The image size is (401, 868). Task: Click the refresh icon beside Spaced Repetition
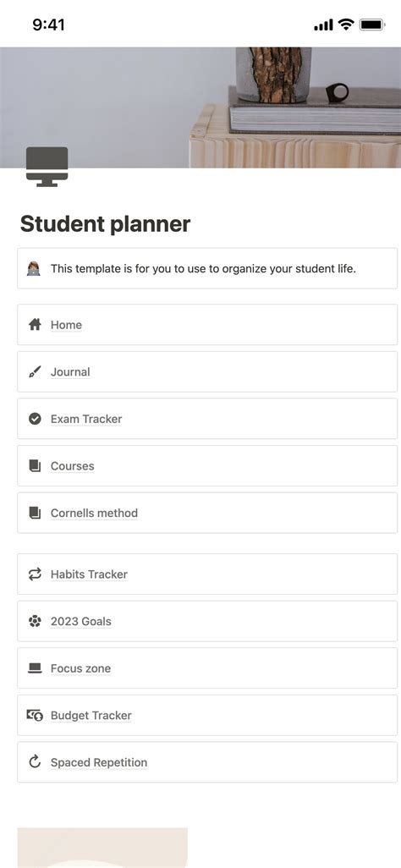[x=35, y=762]
